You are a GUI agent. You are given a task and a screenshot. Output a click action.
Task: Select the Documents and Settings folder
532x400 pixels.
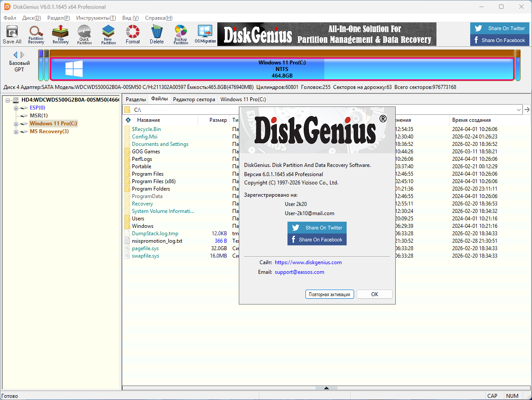[x=160, y=144]
